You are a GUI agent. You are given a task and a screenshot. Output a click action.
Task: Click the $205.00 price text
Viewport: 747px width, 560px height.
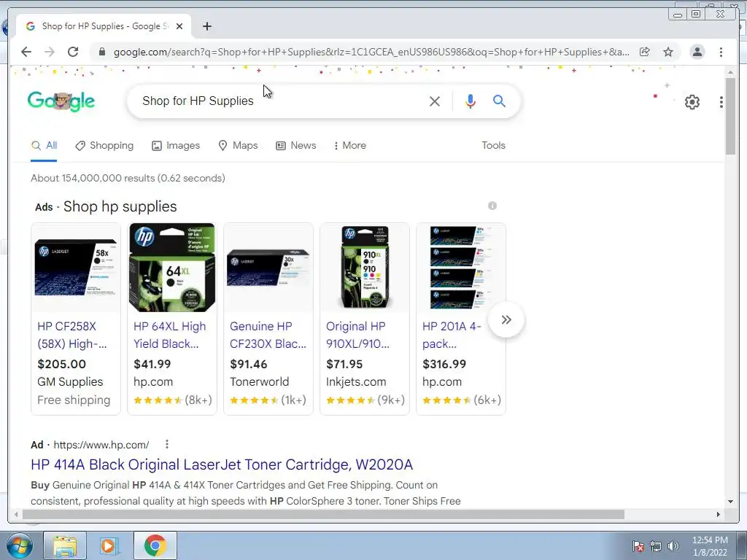[61, 365]
